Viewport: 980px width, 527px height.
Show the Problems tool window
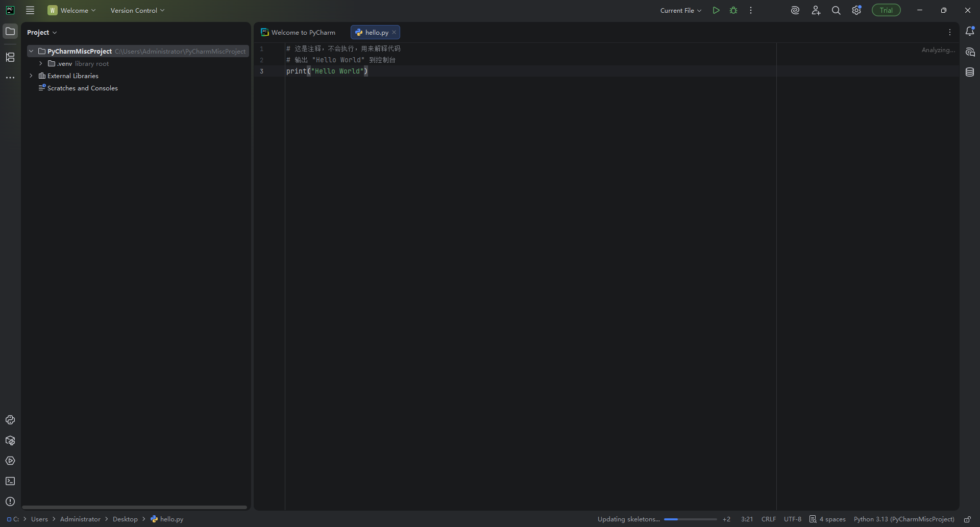pos(10,501)
